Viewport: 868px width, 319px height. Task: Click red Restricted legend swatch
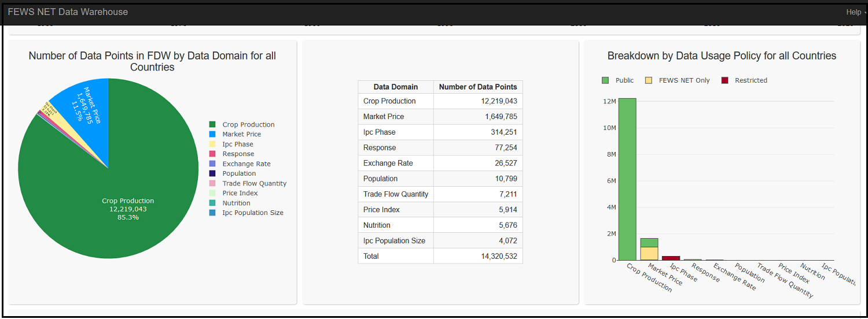coord(725,80)
